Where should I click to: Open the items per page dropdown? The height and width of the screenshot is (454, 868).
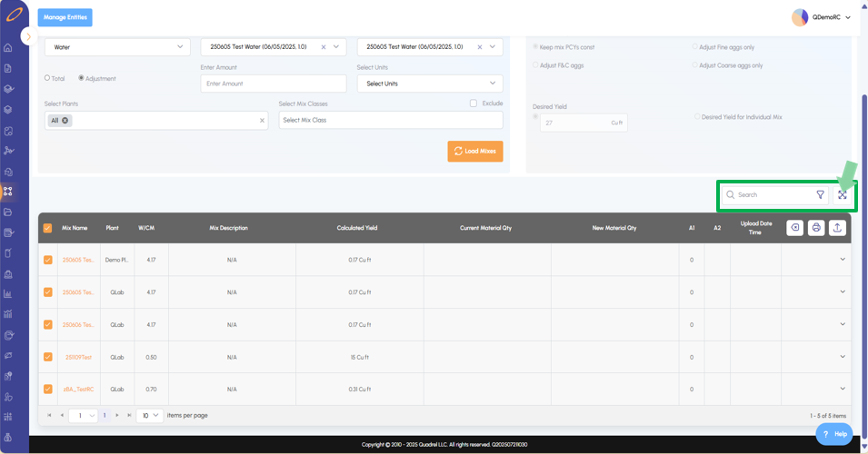coord(149,415)
